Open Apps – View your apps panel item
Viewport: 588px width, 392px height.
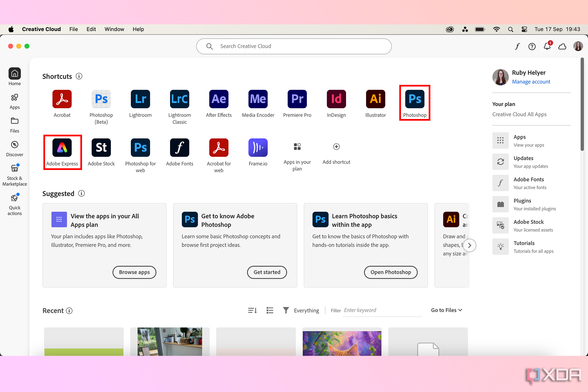tap(531, 141)
